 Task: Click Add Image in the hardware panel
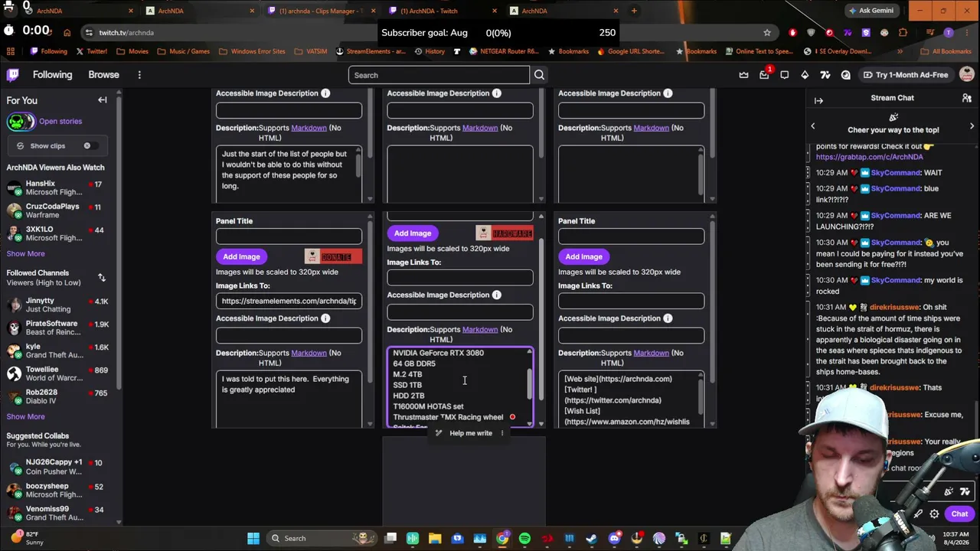click(x=413, y=233)
